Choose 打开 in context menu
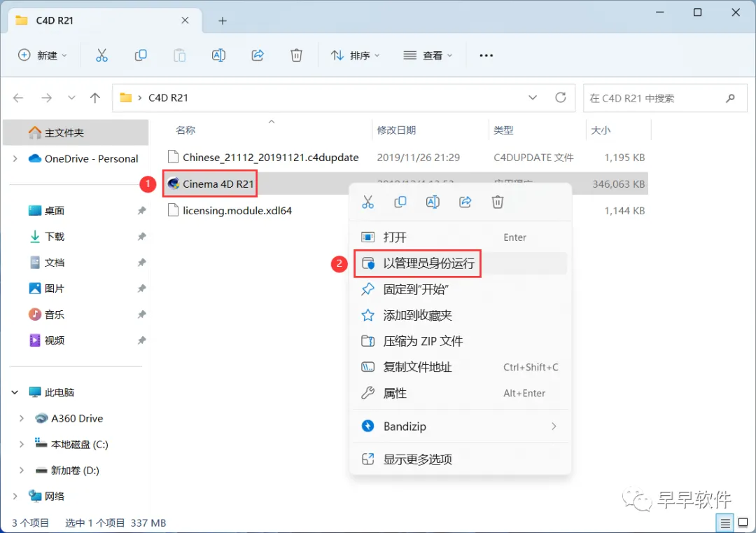The height and width of the screenshot is (533, 756). coord(461,237)
